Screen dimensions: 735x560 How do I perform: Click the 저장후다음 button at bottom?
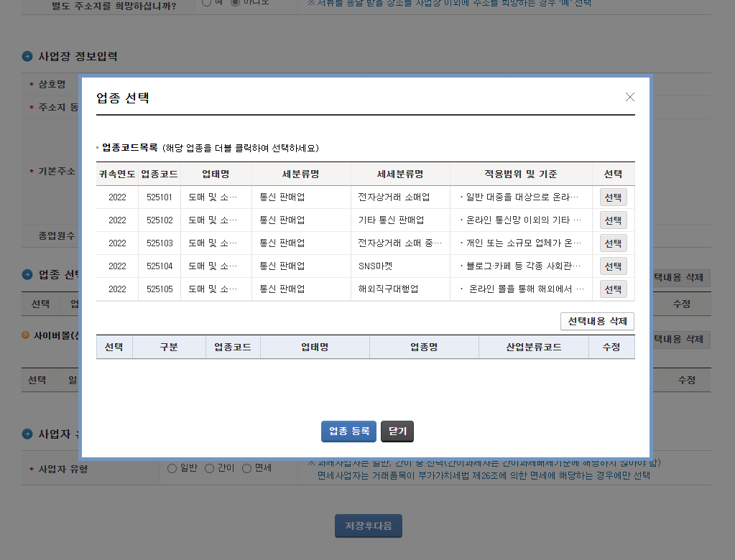point(368,526)
